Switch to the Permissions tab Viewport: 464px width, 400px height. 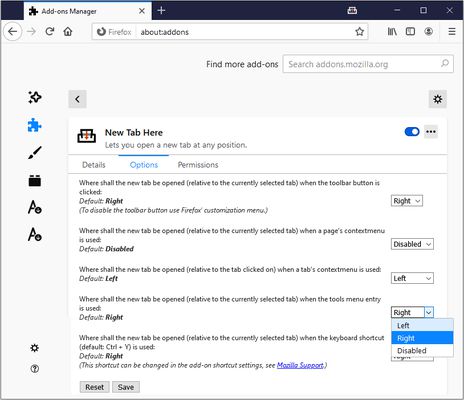tap(198, 165)
